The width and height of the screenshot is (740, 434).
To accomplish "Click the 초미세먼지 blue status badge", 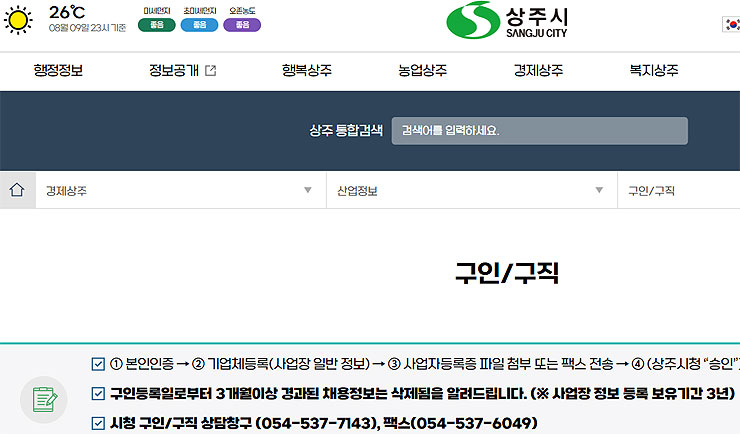I will [200, 25].
